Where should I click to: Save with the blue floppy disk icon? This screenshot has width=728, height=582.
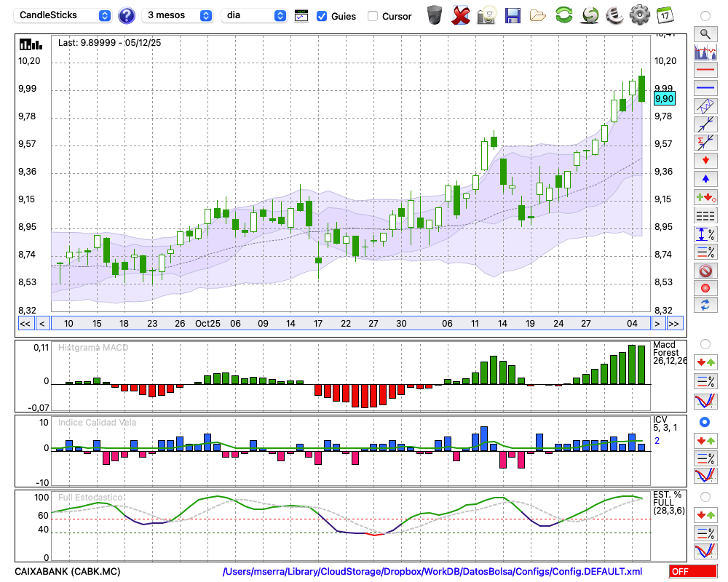tap(513, 15)
